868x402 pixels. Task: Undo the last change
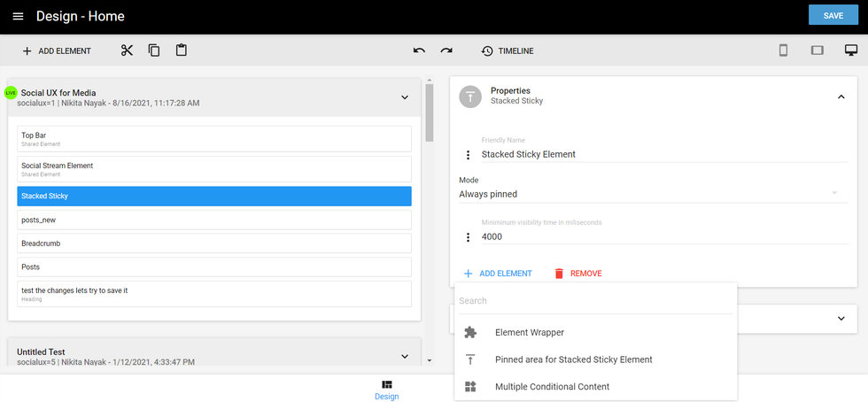(x=419, y=50)
